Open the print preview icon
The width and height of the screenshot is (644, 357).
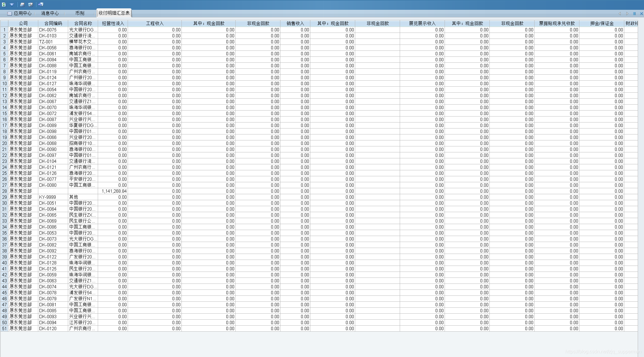(30, 4)
